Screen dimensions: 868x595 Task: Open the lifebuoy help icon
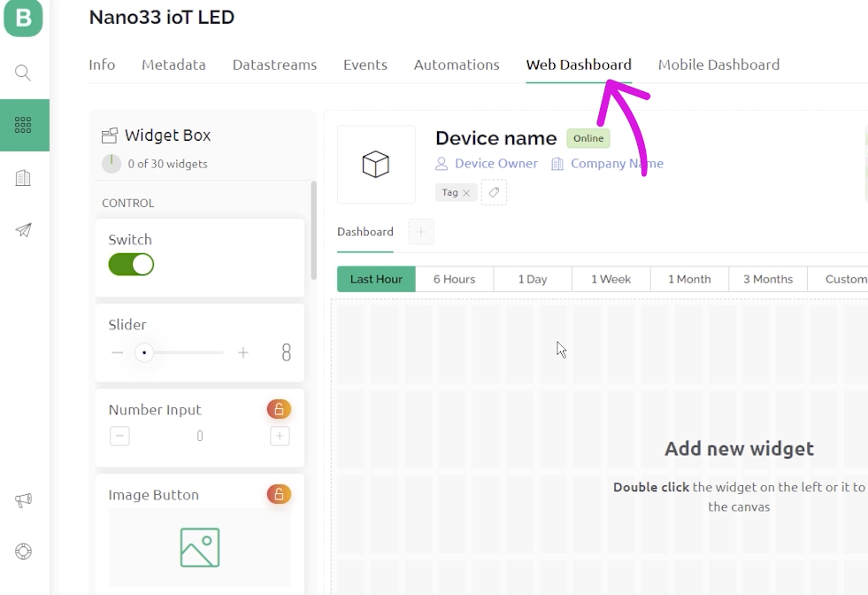23,552
